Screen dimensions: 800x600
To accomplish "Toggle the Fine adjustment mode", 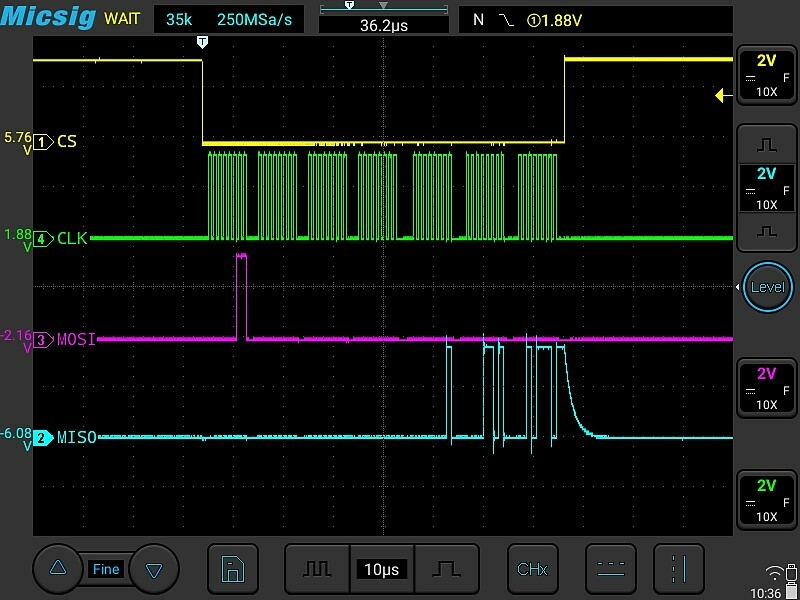I will [x=105, y=569].
